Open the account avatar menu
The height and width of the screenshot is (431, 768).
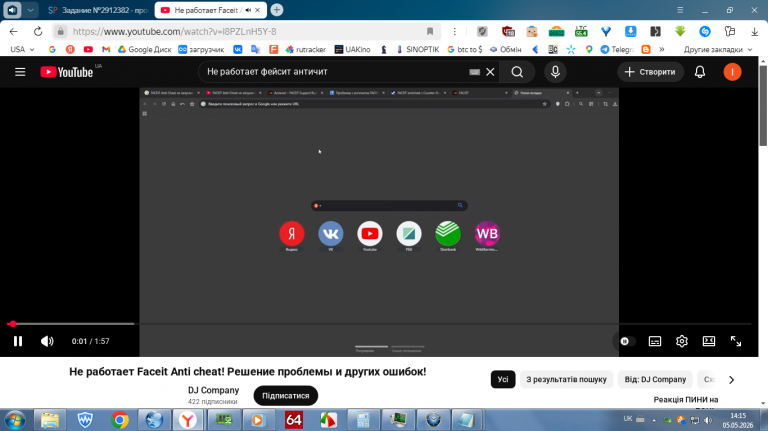[x=732, y=72]
